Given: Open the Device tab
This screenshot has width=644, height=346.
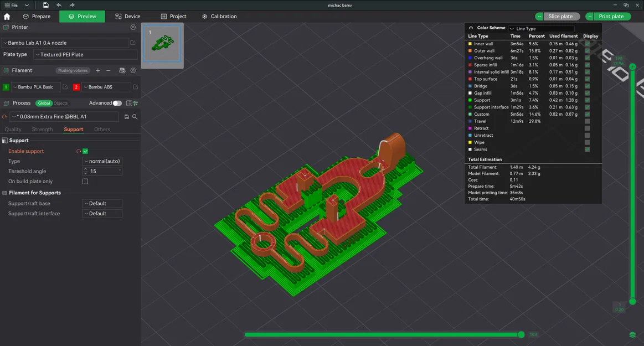Looking at the screenshot, I should click(128, 17).
